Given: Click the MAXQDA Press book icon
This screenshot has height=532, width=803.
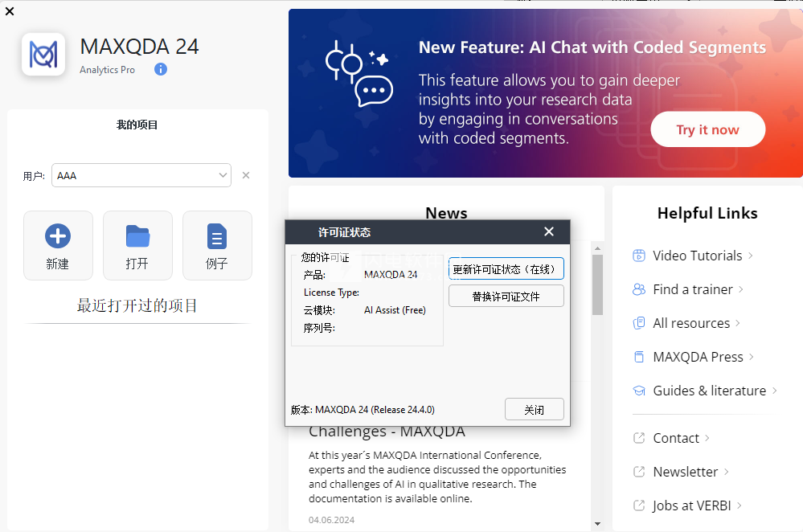Looking at the screenshot, I should 639,357.
